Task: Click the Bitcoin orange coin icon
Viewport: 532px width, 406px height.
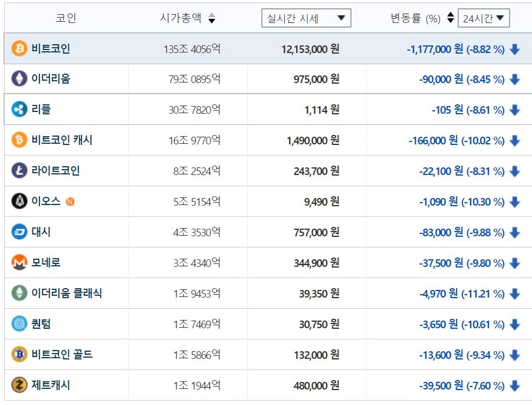Action: (x=19, y=48)
